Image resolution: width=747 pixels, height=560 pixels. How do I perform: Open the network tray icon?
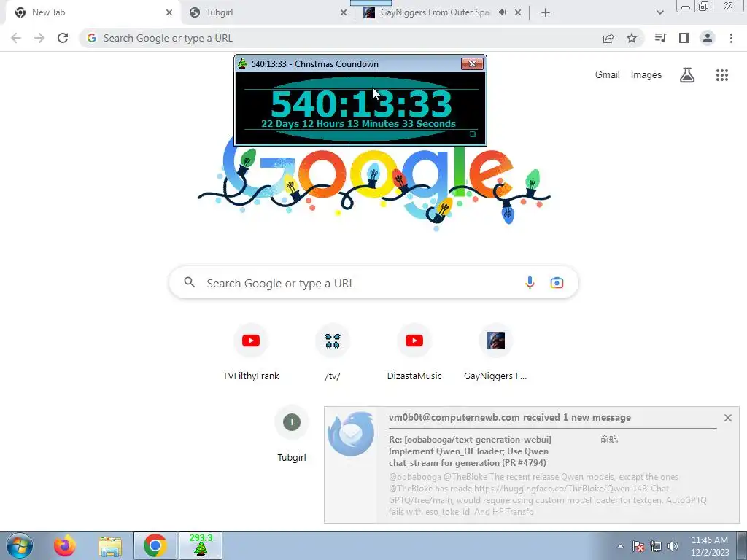(656, 546)
